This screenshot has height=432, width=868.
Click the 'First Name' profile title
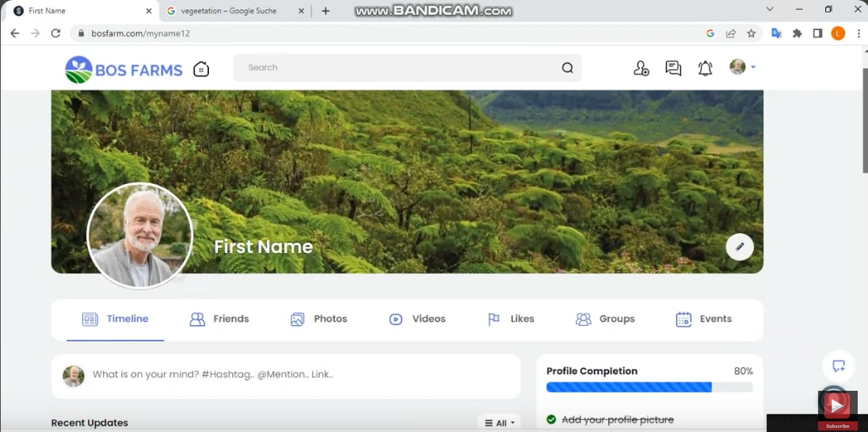[264, 247]
